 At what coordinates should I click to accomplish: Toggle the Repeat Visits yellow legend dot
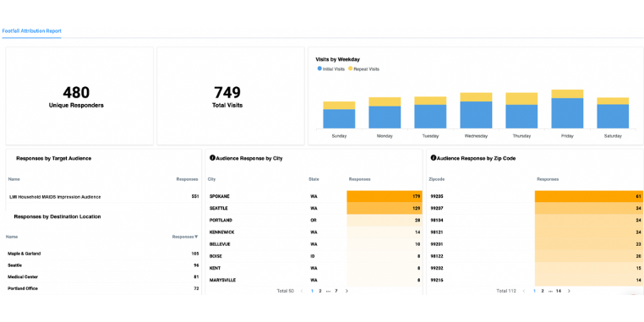click(351, 69)
